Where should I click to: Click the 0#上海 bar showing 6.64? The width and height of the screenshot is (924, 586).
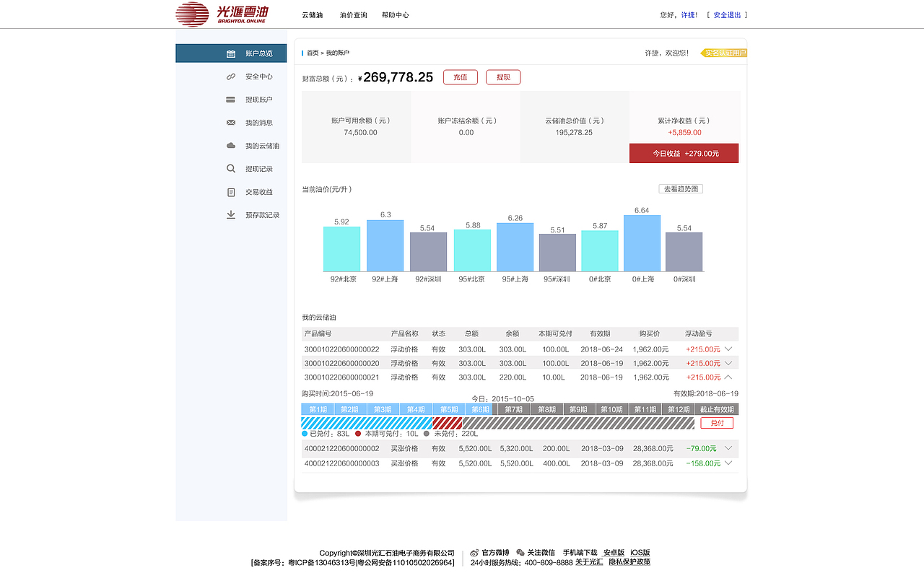641,242
